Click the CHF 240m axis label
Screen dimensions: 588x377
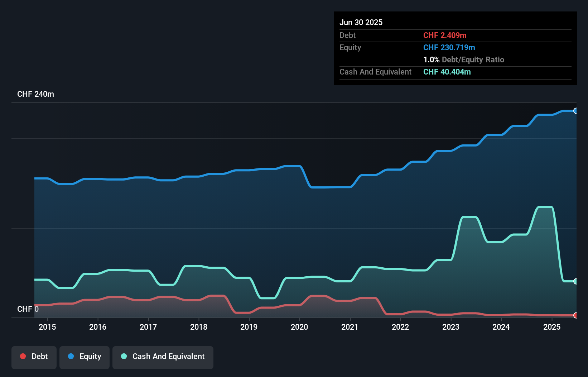click(x=35, y=94)
